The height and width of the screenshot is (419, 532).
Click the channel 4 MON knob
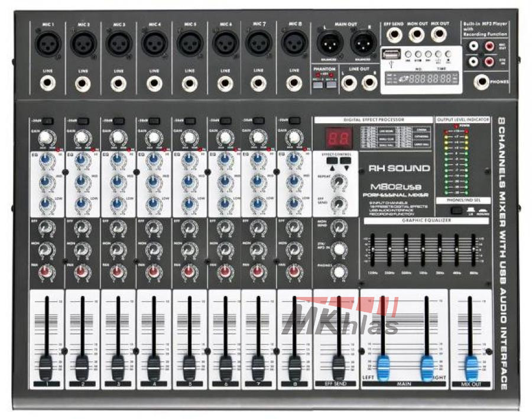154,250
